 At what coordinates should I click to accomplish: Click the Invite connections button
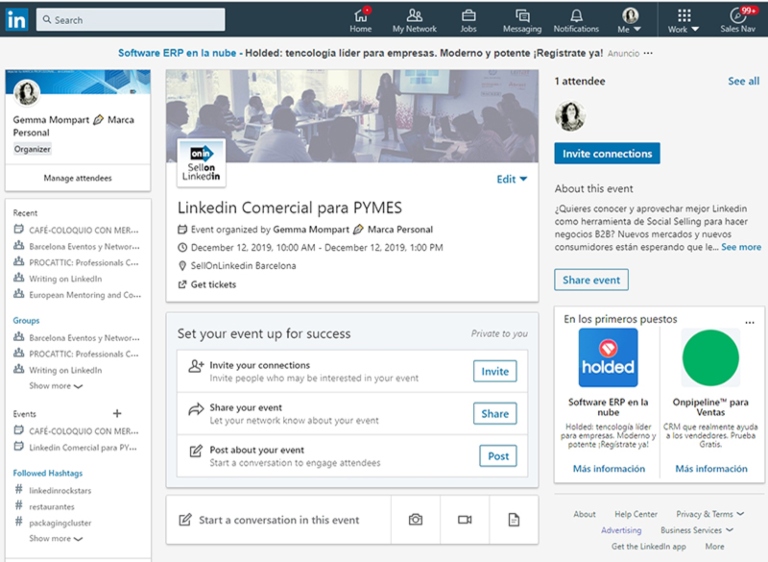coord(607,154)
